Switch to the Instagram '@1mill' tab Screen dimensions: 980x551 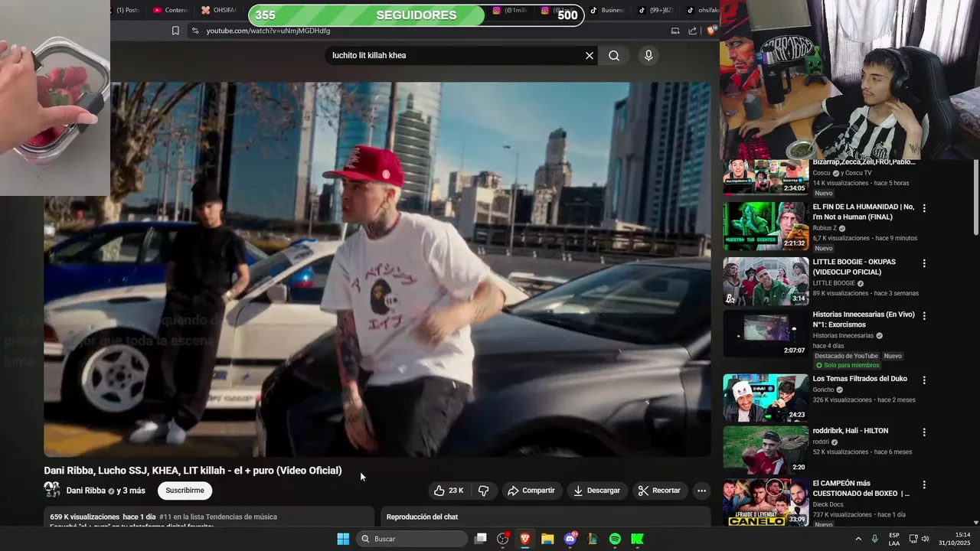click(511, 10)
